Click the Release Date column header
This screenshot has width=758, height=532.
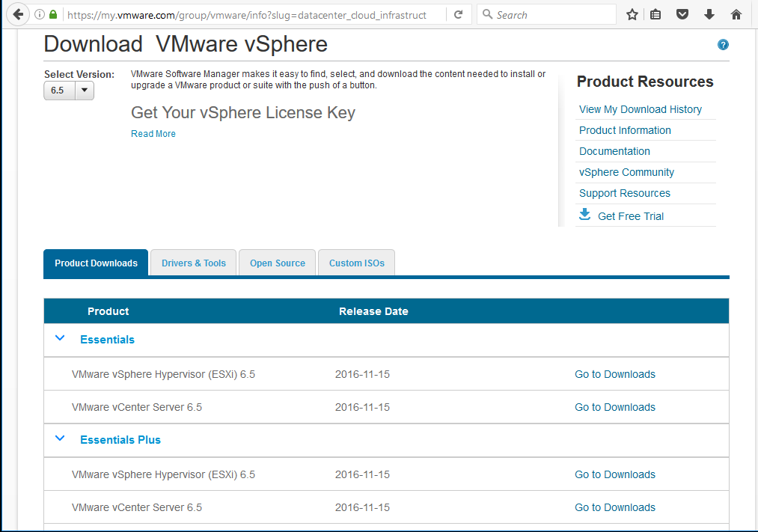click(x=373, y=311)
